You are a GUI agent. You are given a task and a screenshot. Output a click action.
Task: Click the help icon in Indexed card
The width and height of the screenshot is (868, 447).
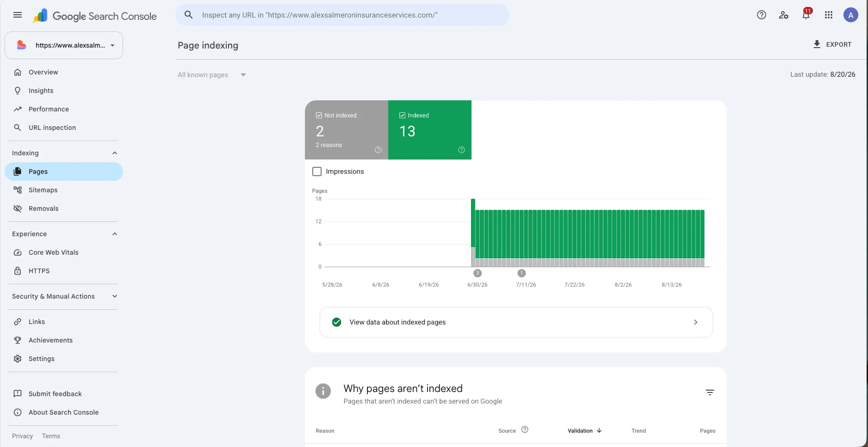click(461, 150)
